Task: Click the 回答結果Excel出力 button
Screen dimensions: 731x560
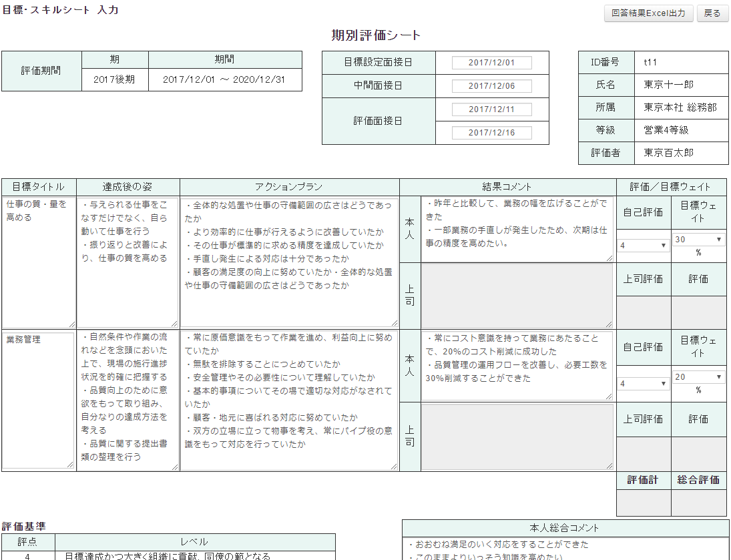Action: 648,13
